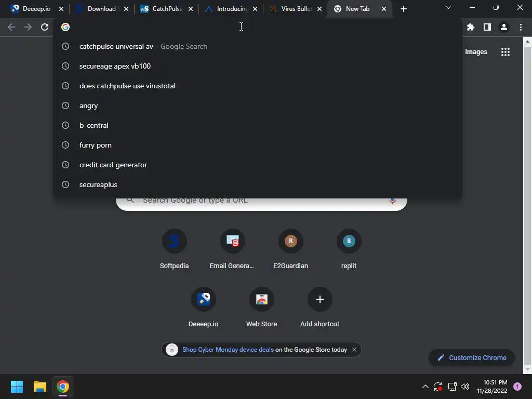Image resolution: width=532 pixels, height=399 pixels.
Task: Click the browser back arrow
Action: (x=11, y=27)
